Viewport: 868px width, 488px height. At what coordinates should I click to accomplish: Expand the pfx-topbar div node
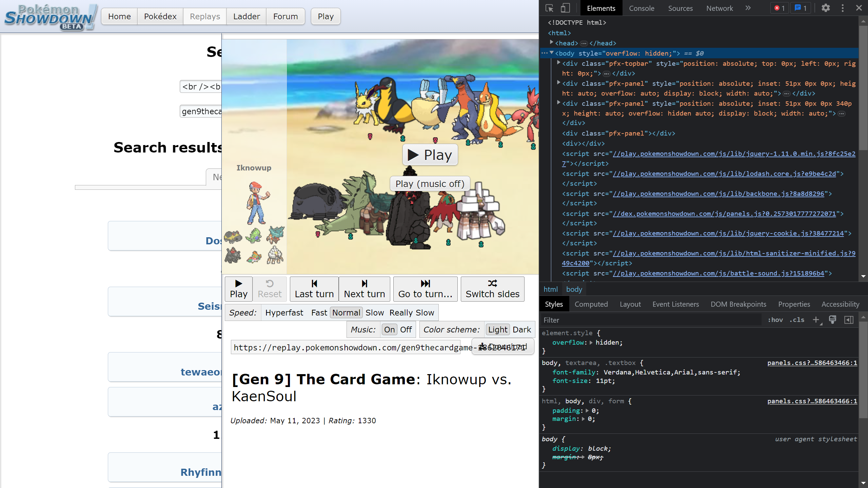[x=559, y=63]
